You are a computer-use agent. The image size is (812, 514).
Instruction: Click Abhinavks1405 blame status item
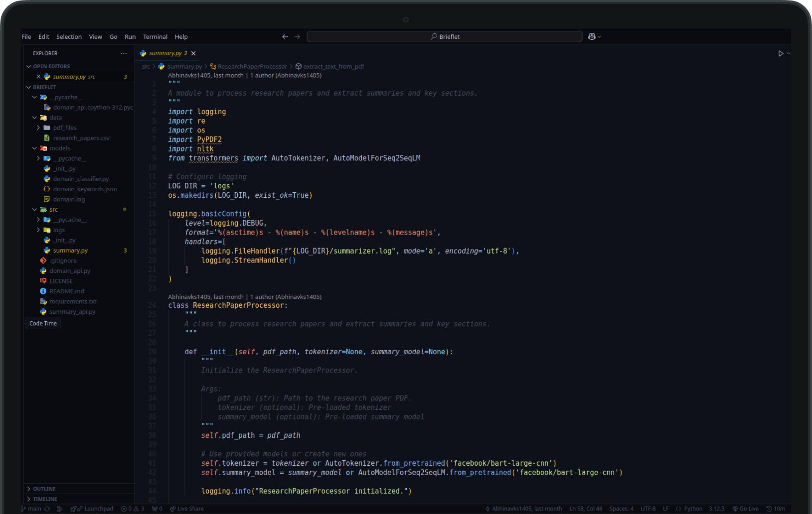pos(523,509)
